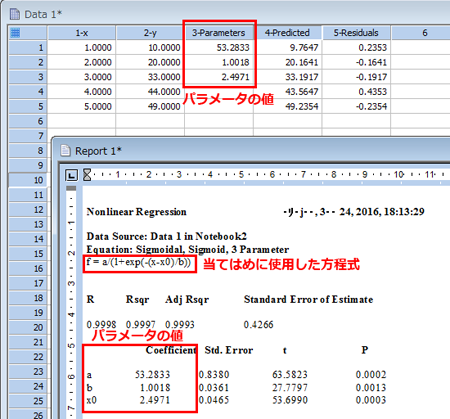Select row header 10

pos(28,180)
